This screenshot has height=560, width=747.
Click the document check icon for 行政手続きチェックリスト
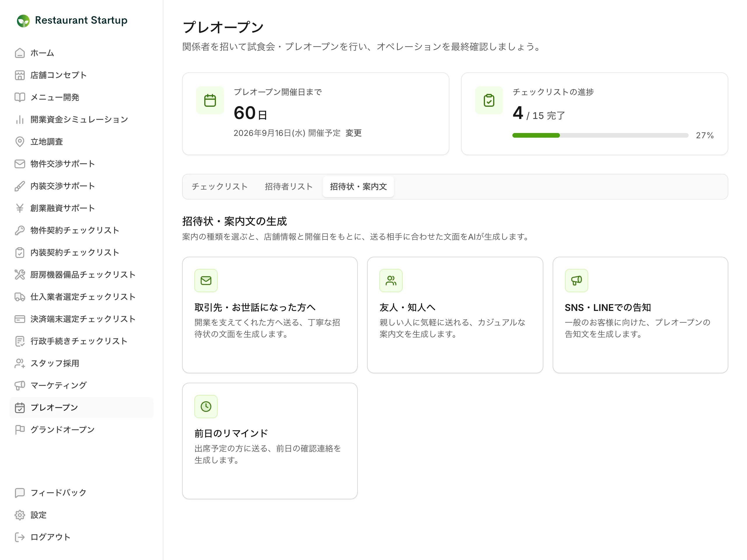(x=20, y=341)
